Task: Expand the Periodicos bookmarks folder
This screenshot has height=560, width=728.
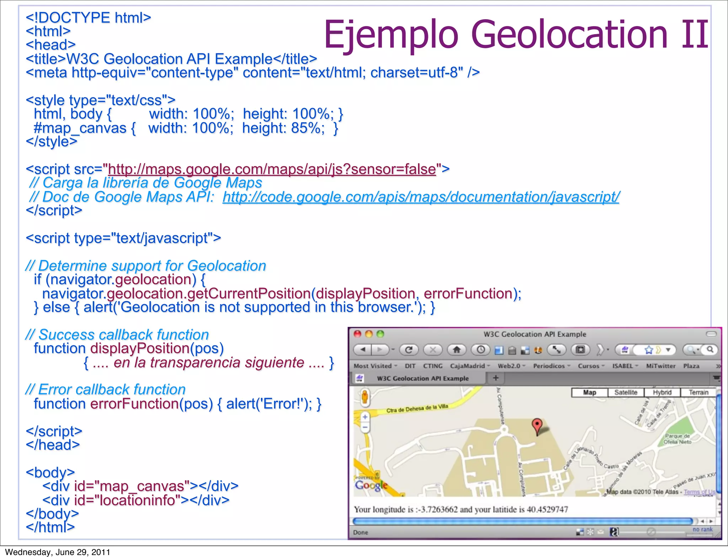Action: point(552,366)
